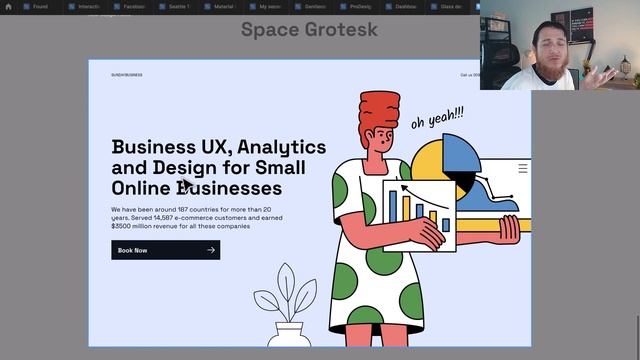
Task: Switch to the Glass de tab
Action: [447, 7]
